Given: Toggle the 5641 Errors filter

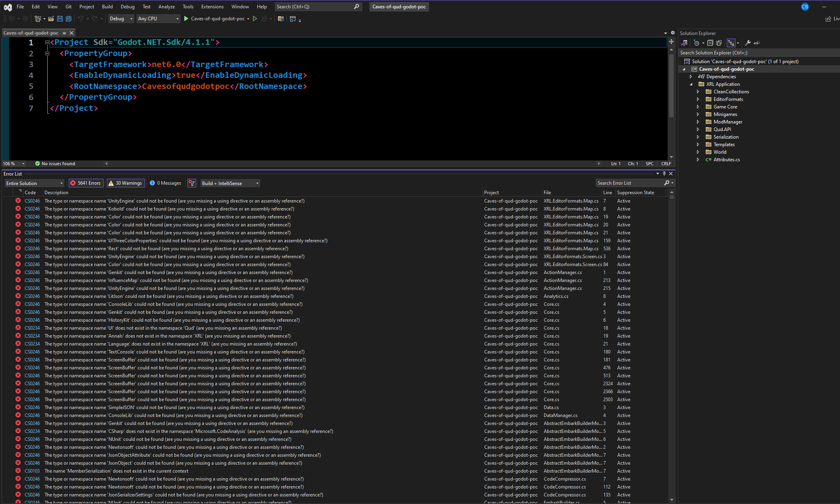Looking at the screenshot, I should tap(85, 183).
